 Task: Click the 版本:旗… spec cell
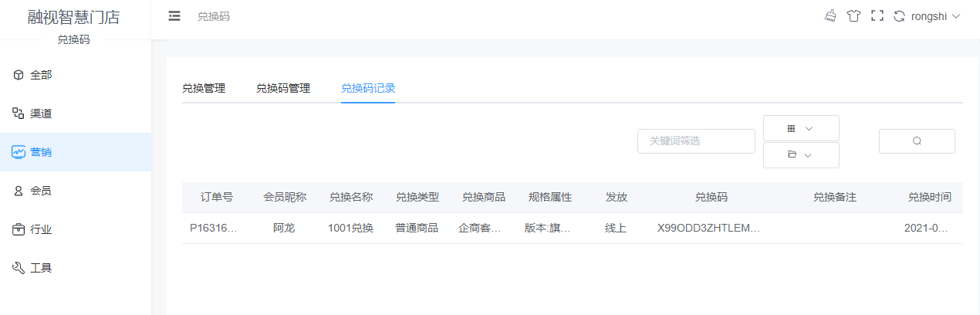(x=548, y=229)
